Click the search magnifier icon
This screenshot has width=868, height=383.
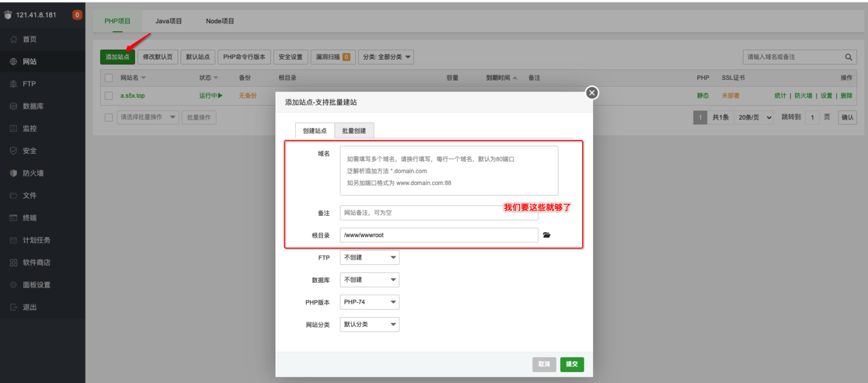(x=848, y=57)
